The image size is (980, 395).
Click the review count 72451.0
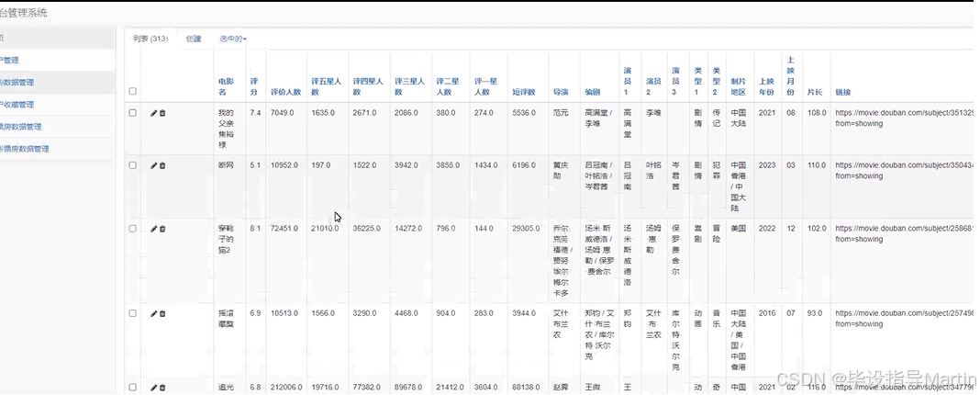pyautogui.click(x=284, y=229)
